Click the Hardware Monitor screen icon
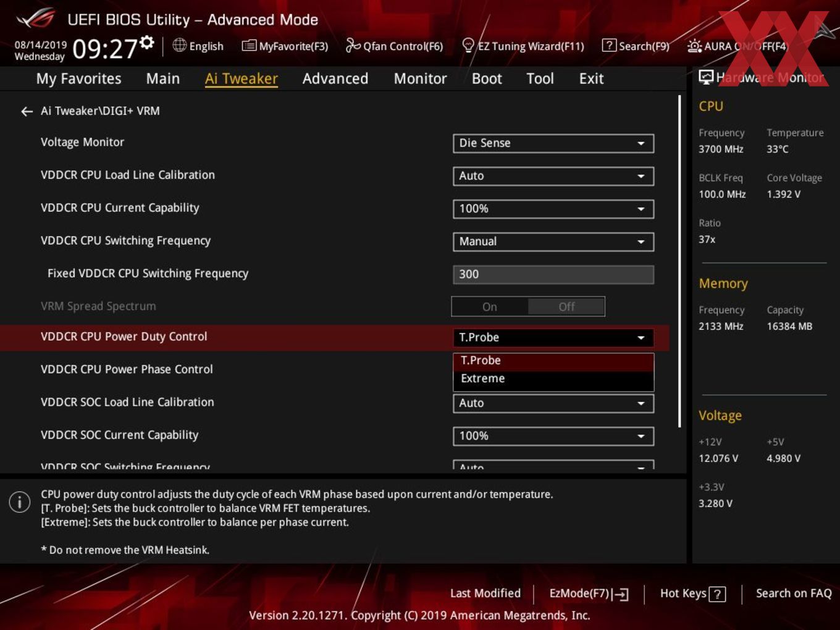This screenshot has width=840, height=630. tap(706, 77)
